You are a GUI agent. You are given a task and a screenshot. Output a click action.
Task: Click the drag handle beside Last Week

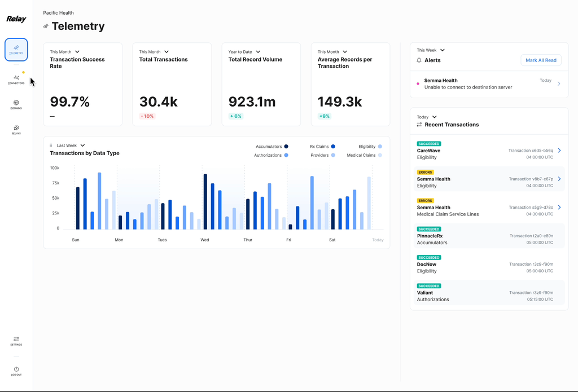(51, 146)
